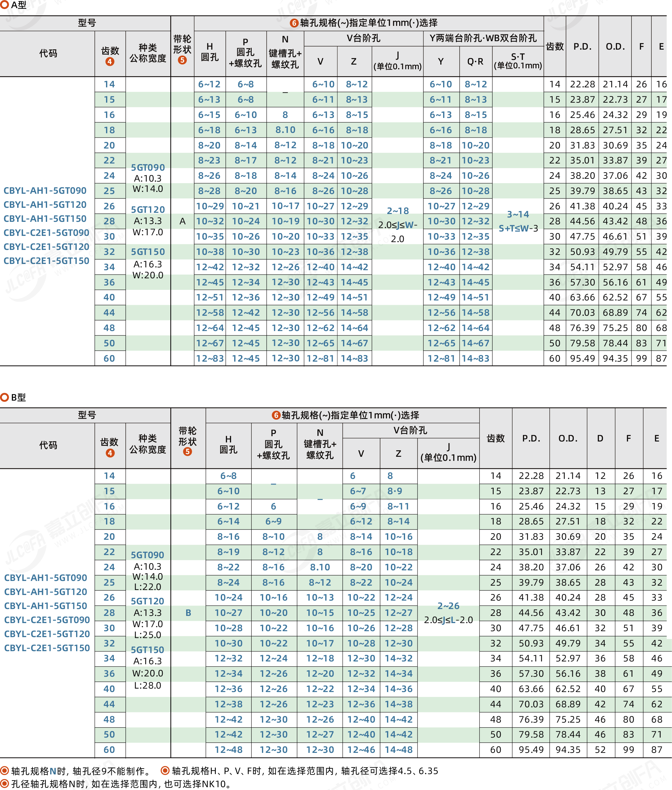Click the 2~18 J range cell
The height and width of the screenshot is (790, 672).
click(x=398, y=211)
